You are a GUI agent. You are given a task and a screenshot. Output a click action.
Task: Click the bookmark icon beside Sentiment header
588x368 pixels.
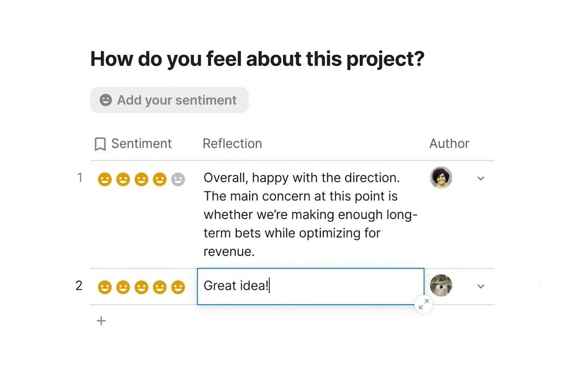100,144
